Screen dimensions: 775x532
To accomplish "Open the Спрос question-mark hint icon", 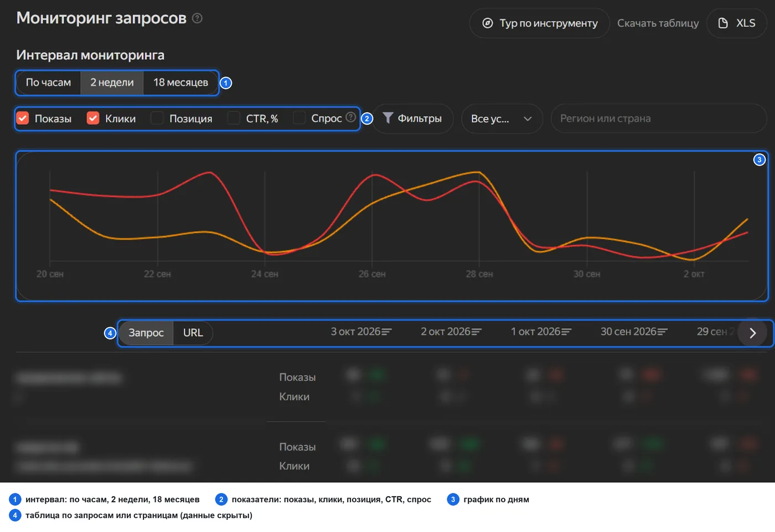I will pos(350,117).
